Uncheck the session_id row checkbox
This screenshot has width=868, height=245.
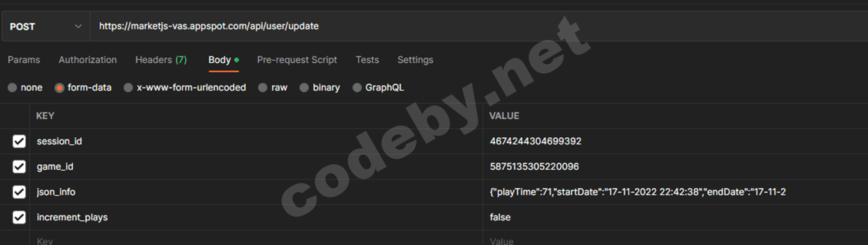[19, 141]
